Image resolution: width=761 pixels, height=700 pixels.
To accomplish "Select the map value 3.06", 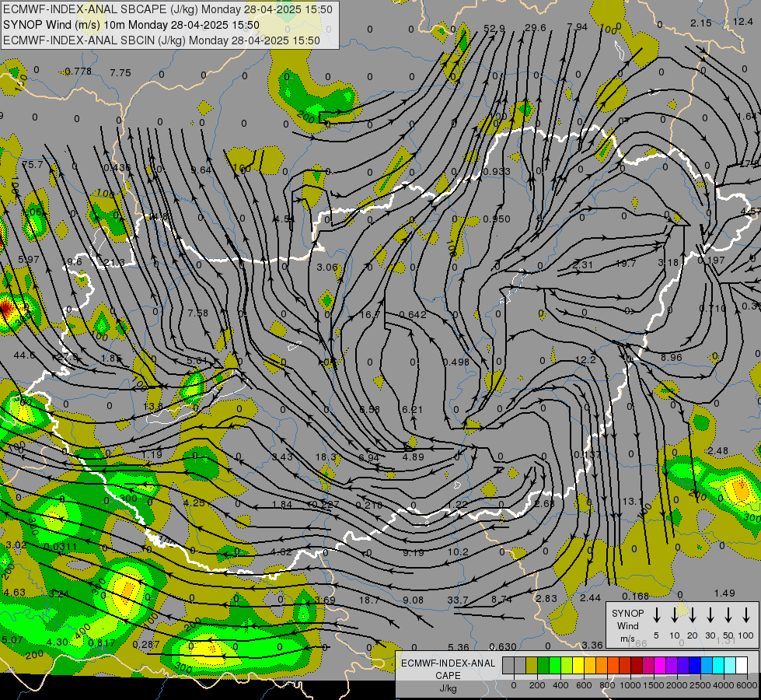I will (327, 268).
